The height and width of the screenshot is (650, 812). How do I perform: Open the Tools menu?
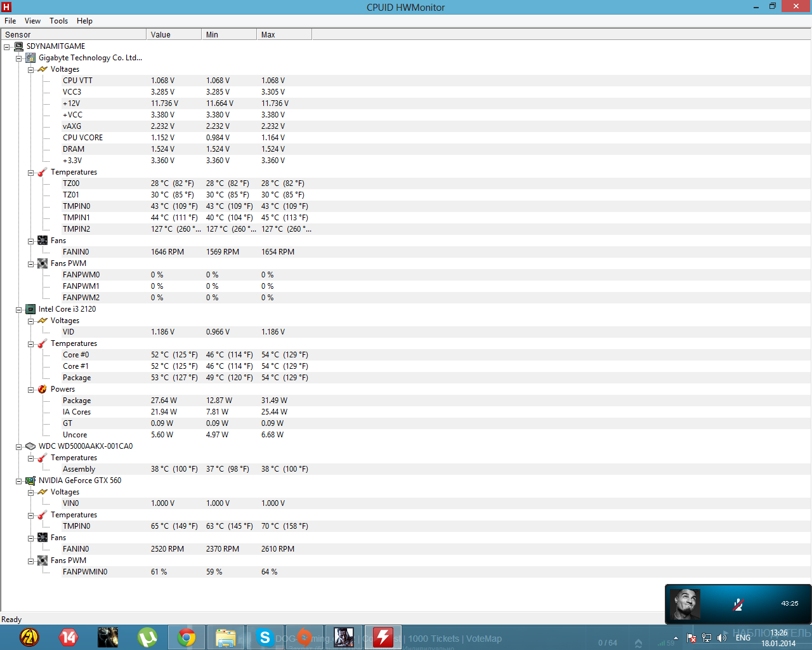59,21
